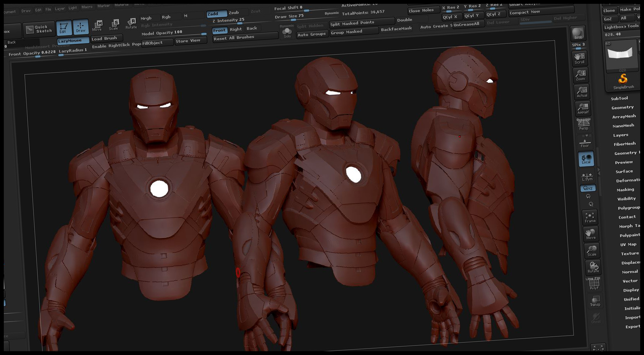Open the Macro menu
644x355 pixels.
(x=87, y=7)
